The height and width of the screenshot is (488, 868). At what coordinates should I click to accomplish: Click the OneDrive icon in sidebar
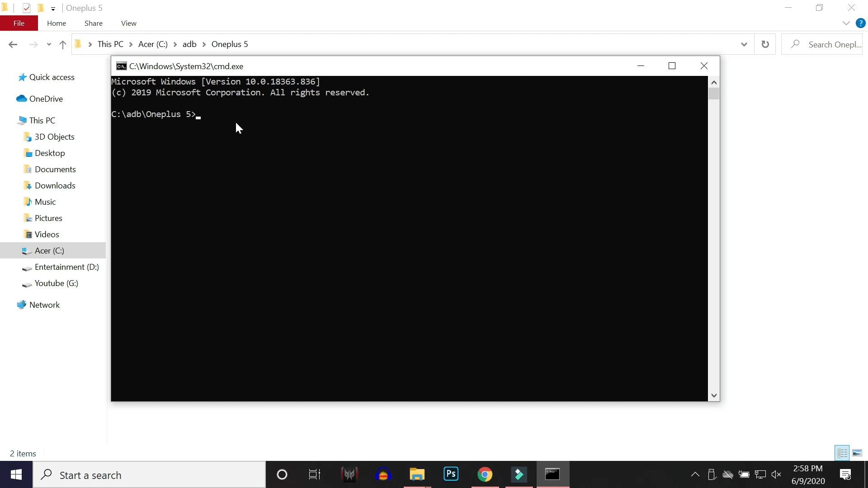point(21,99)
